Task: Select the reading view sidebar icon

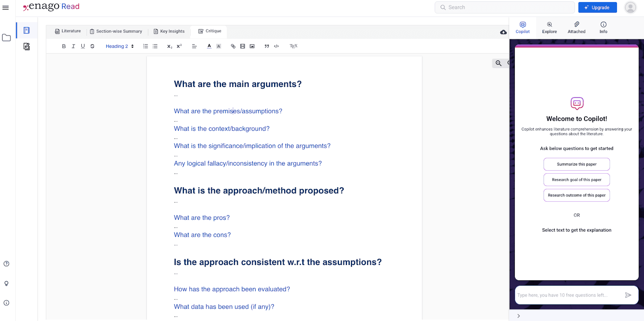Action: pos(27,30)
